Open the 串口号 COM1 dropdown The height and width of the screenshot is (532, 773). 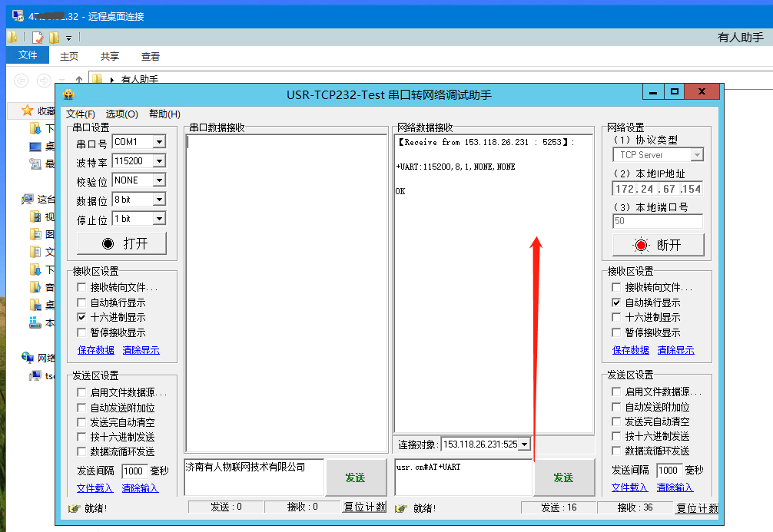(159, 142)
